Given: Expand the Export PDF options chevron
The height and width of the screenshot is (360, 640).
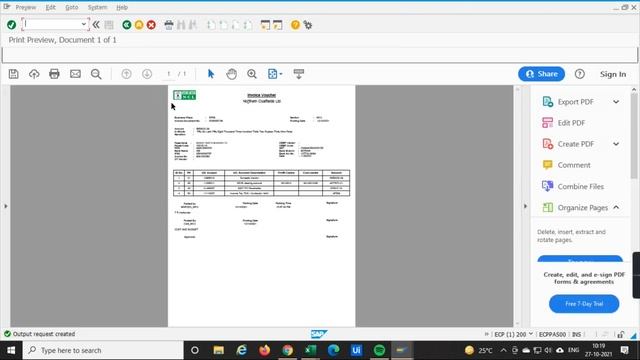Looking at the screenshot, I should coord(616,102).
